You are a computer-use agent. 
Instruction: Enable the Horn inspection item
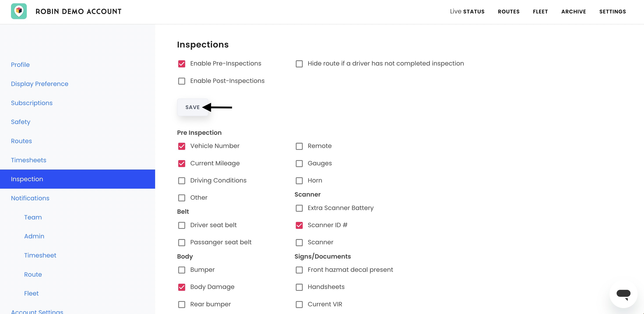[x=299, y=181]
